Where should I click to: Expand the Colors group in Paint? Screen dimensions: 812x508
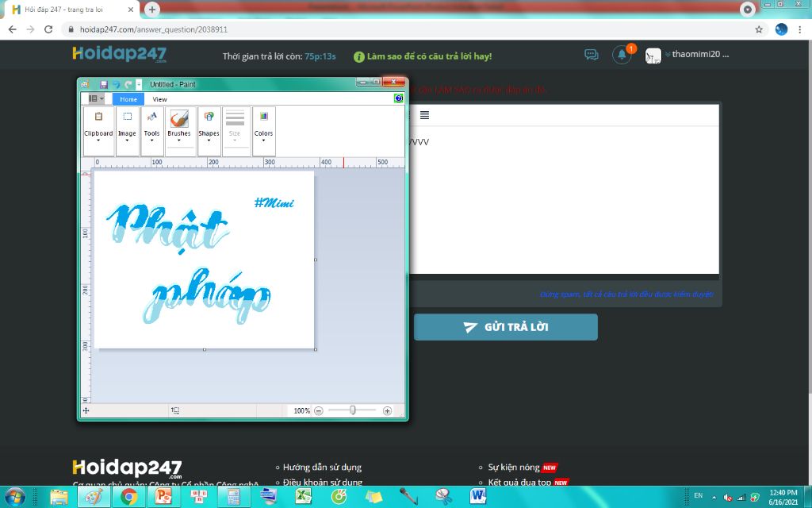coord(263,131)
